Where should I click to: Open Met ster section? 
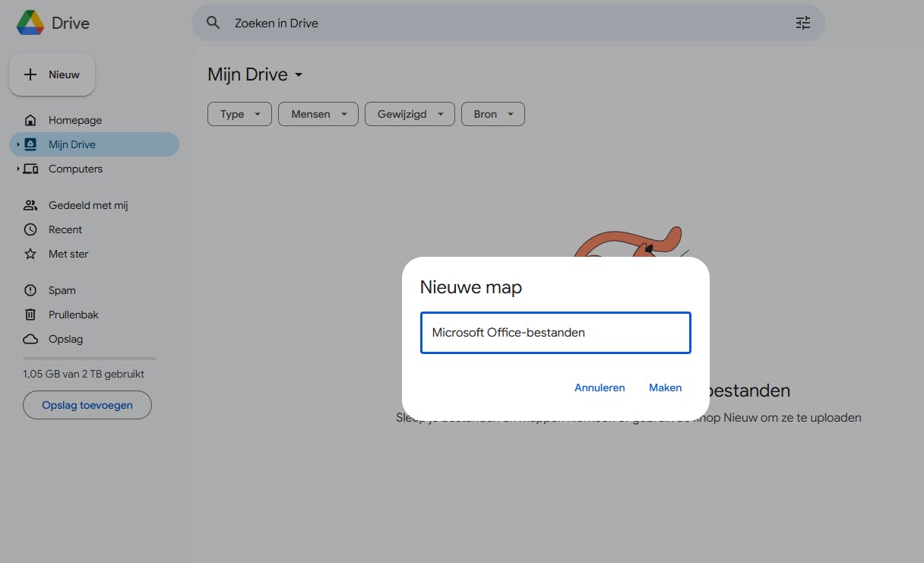click(x=94, y=254)
